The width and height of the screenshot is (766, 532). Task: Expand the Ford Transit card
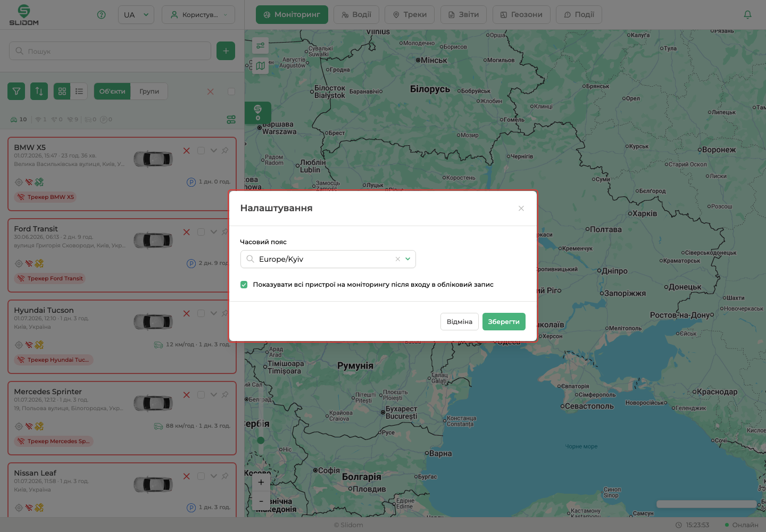click(214, 232)
